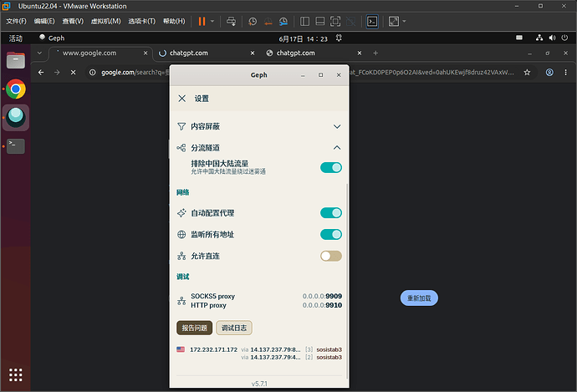The height and width of the screenshot is (392, 577).
Task: Open the VMware stretch mode dropdown arrow
Action: coord(404,22)
